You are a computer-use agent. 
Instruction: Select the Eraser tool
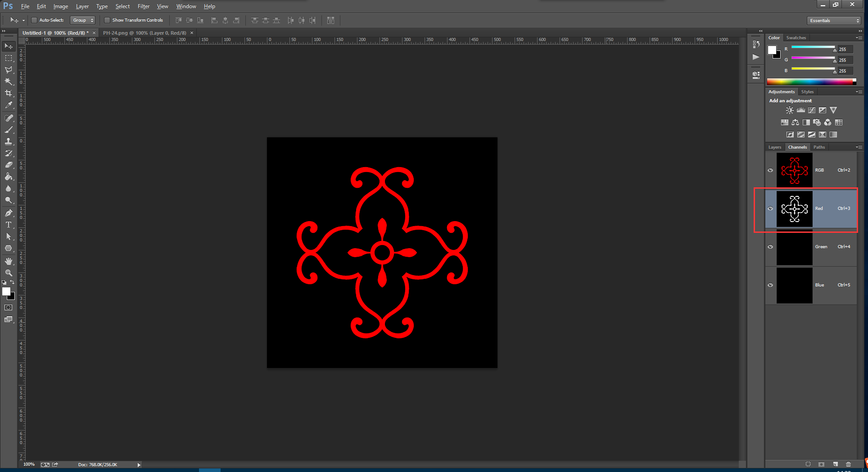point(9,165)
